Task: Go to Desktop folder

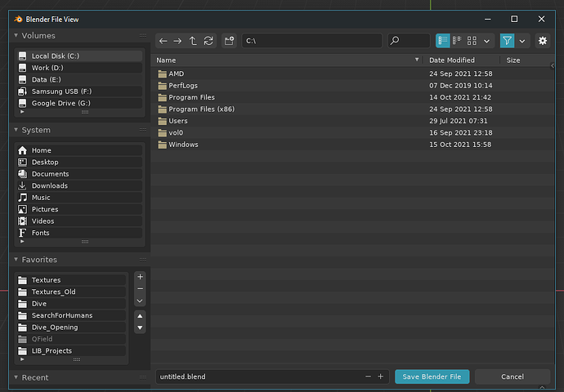Action: [x=79, y=163]
